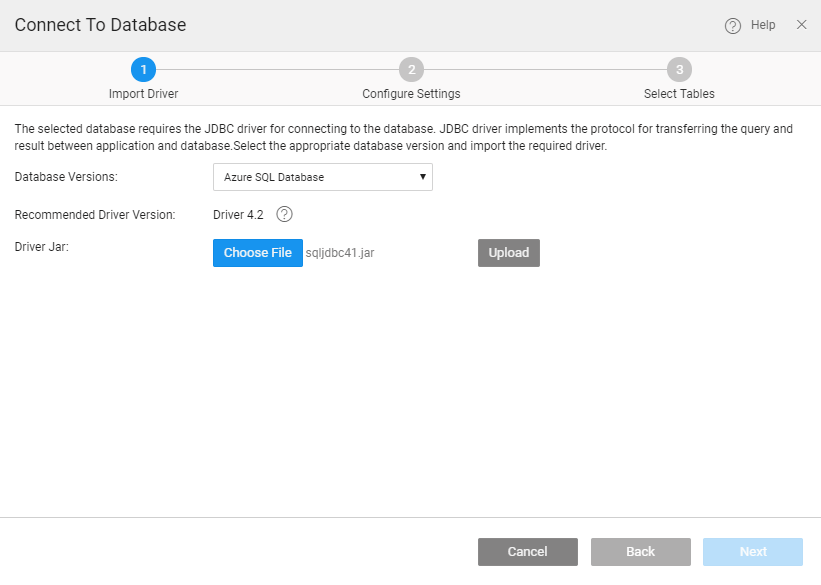Image resolution: width=821 pixels, height=585 pixels.
Task: Click the Upload button
Action: click(508, 253)
